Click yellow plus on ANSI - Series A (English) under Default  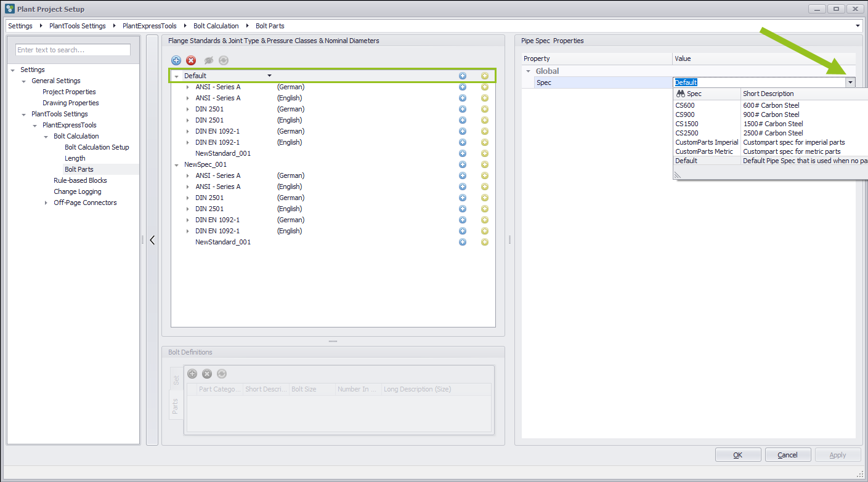coord(485,98)
